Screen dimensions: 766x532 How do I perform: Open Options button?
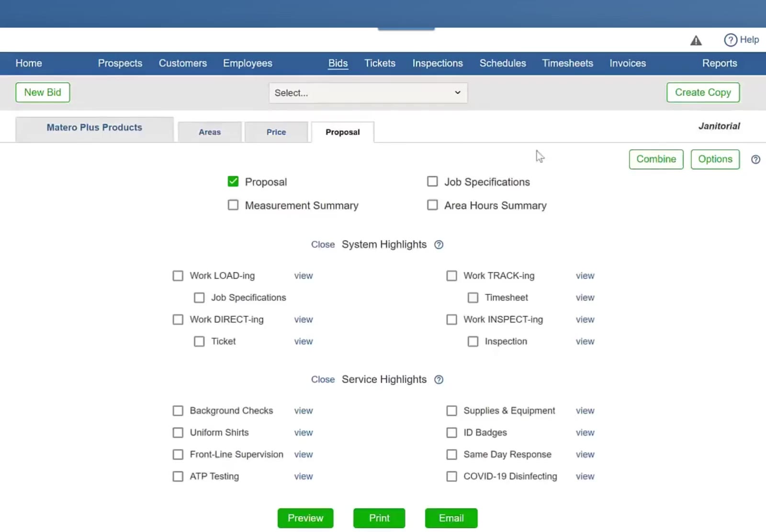(x=715, y=159)
